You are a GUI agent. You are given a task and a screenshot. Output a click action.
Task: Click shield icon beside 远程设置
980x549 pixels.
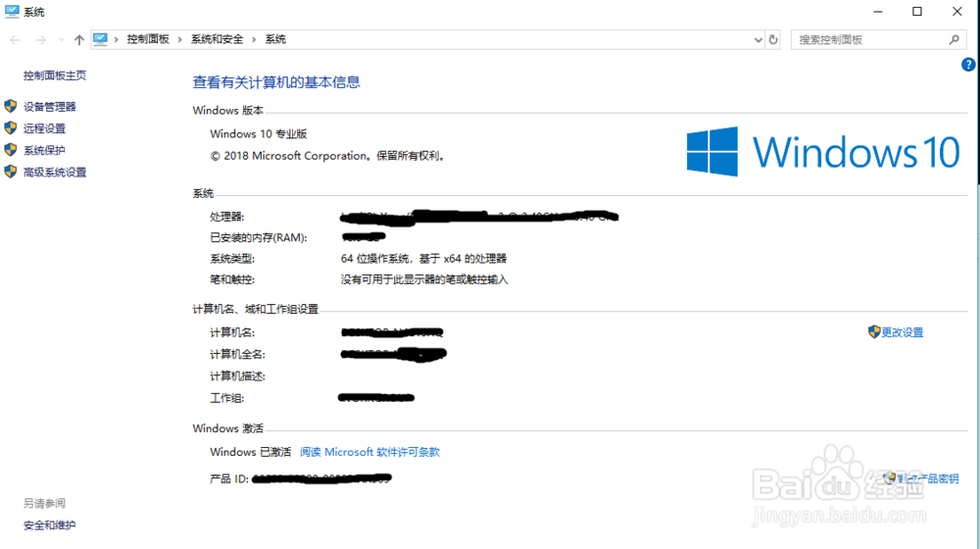click(x=11, y=128)
